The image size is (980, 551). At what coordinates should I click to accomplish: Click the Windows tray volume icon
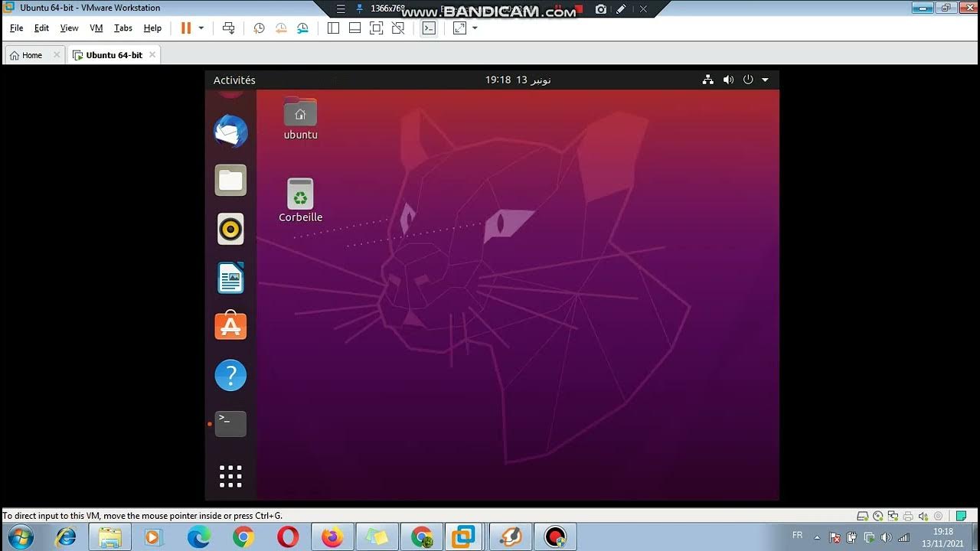887,537
